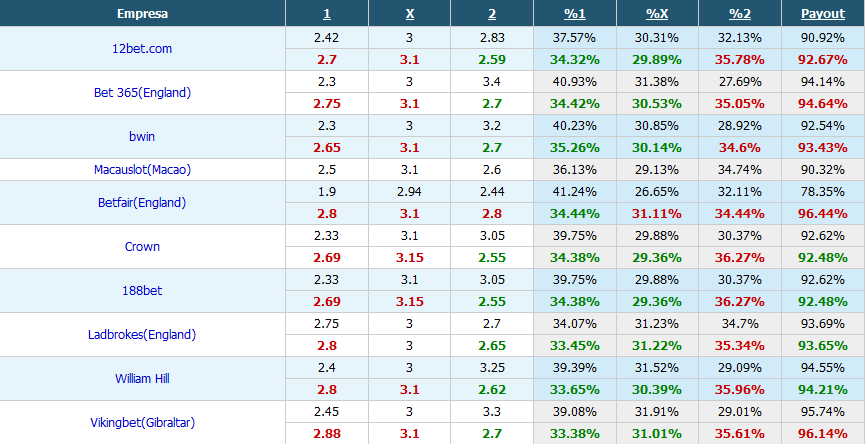Click the 3.25 away odds for William Hill
The height and width of the screenshot is (444, 865).
[x=492, y=368]
